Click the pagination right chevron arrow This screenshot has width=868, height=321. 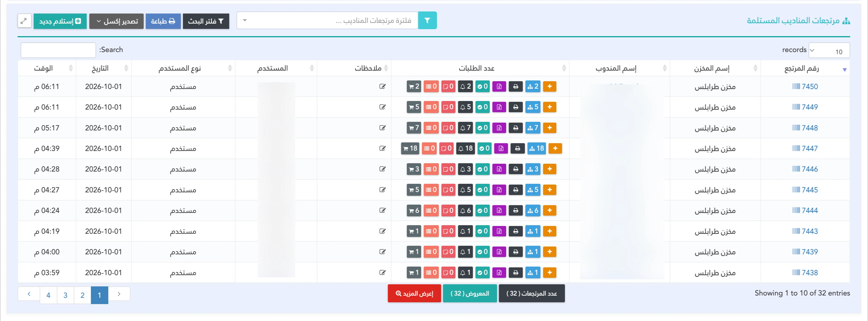point(119,294)
